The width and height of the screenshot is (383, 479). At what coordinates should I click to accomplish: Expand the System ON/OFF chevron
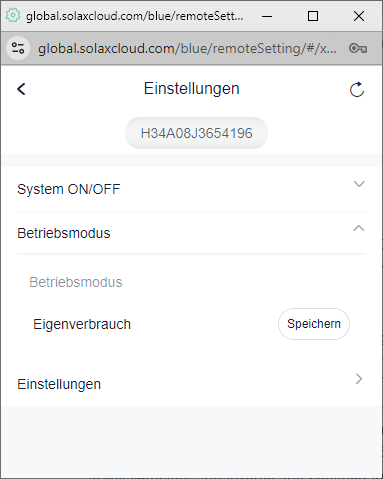point(359,184)
